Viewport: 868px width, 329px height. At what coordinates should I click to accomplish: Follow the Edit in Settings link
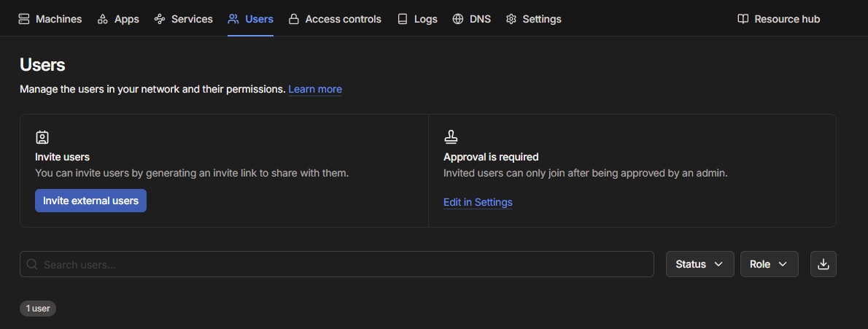(478, 202)
